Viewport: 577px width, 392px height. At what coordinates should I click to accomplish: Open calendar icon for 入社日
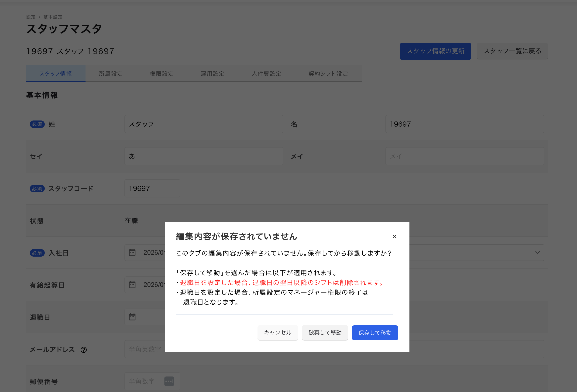pos(132,252)
